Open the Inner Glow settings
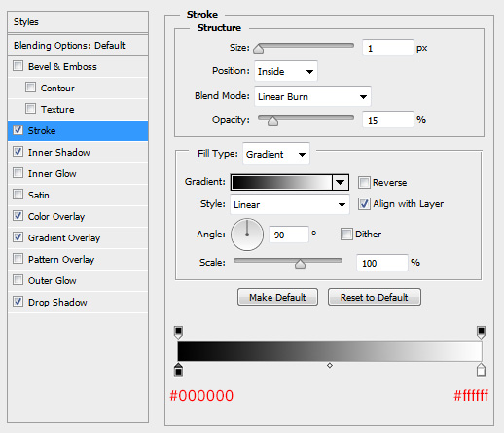Image resolution: width=504 pixels, height=433 pixels. point(52,173)
